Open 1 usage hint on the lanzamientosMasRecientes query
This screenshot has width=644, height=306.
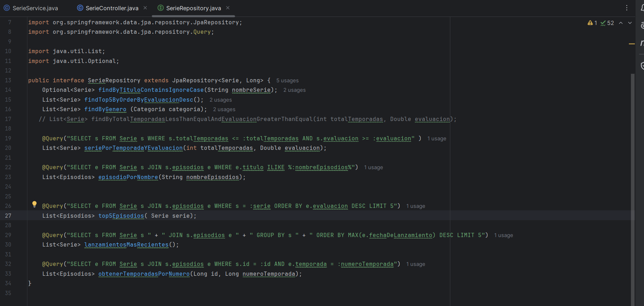pyautogui.click(x=503, y=235)
